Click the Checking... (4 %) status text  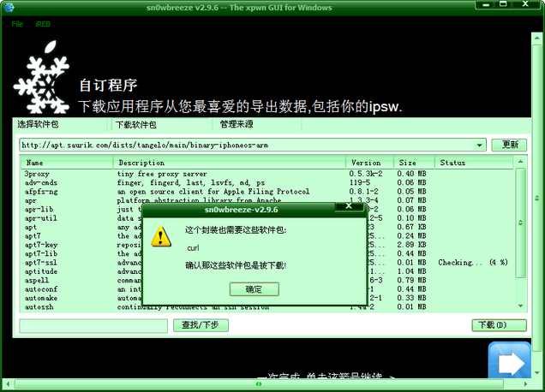point(473,263)
